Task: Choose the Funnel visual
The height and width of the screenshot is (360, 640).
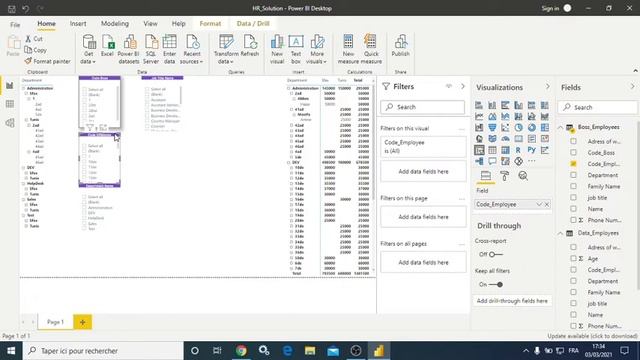Action: [x=492, y=127]
